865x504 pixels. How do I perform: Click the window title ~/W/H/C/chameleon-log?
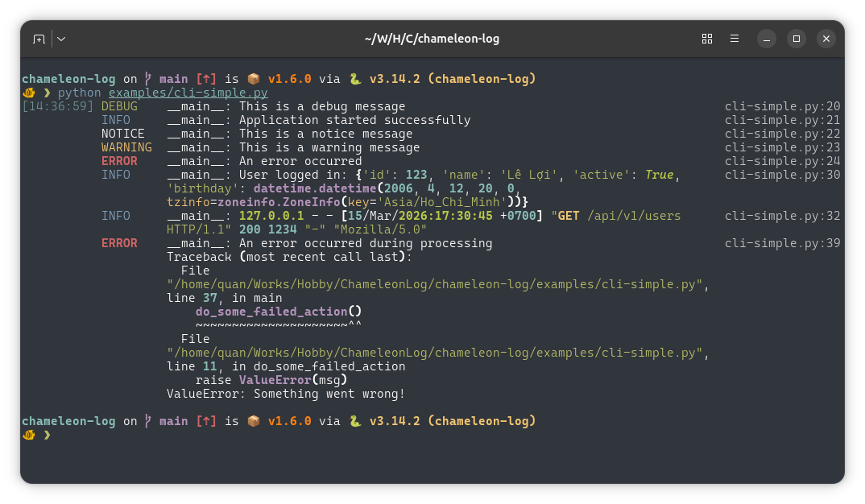432,39
